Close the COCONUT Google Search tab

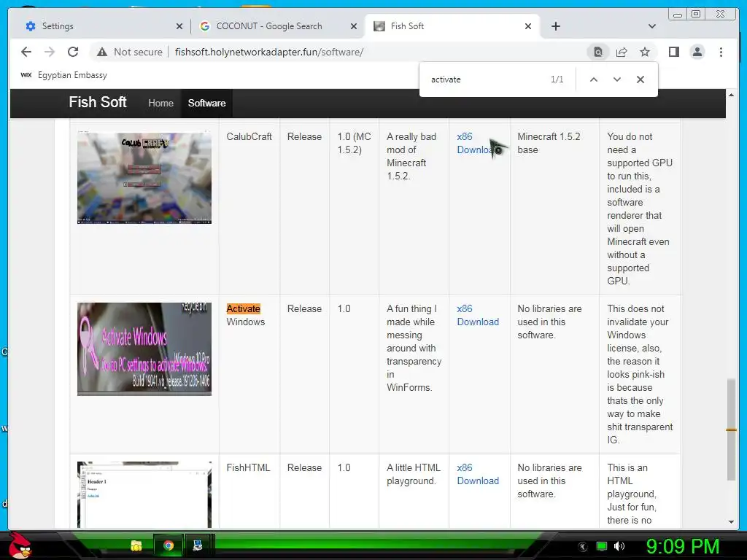click(354, 26)
